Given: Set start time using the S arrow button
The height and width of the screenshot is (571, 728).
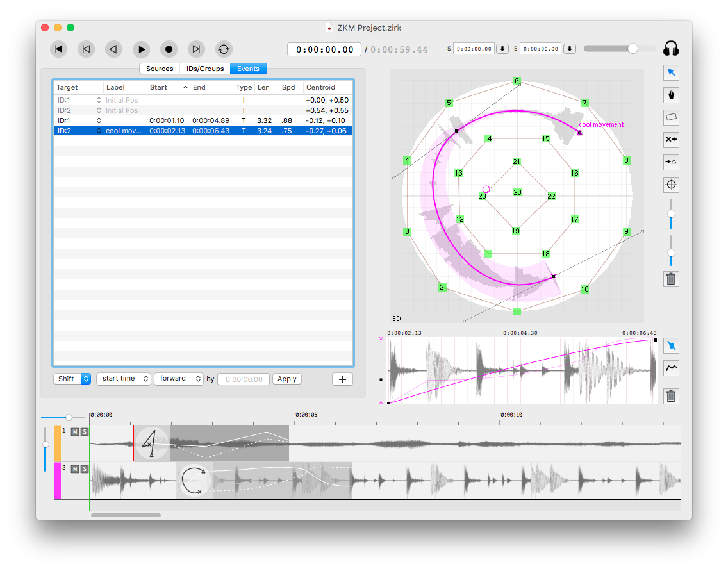Looking at the screenshot, I should 502,49.
